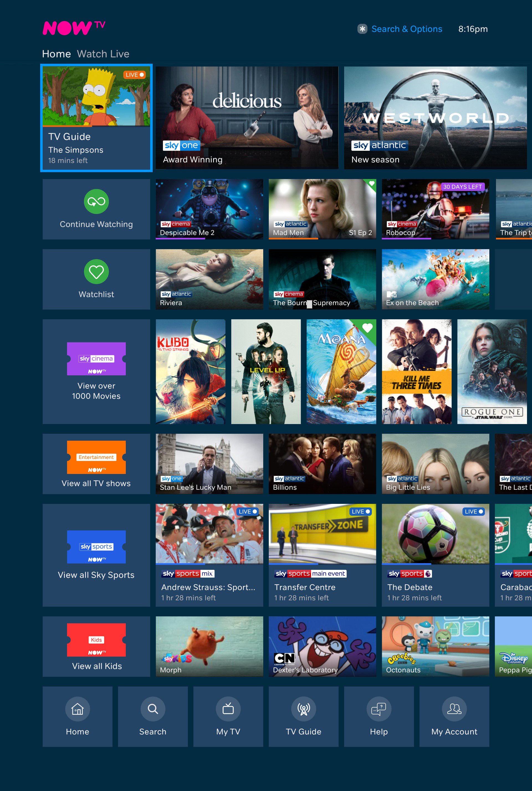Open the Level Up movie poster
The image size is (532, 791).
pos(266,372)
